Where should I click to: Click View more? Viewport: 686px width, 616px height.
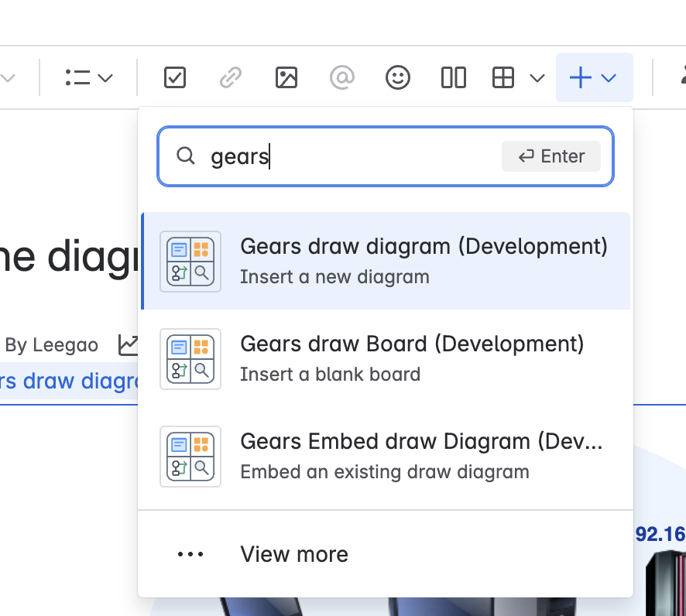coord(386,554)
